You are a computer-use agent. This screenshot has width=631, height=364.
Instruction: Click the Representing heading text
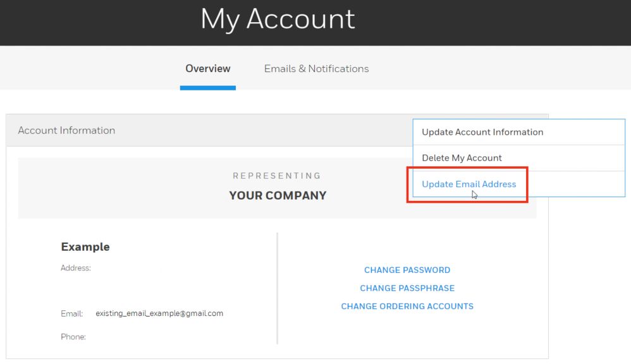pyautogui.click(x=277, y=175)
